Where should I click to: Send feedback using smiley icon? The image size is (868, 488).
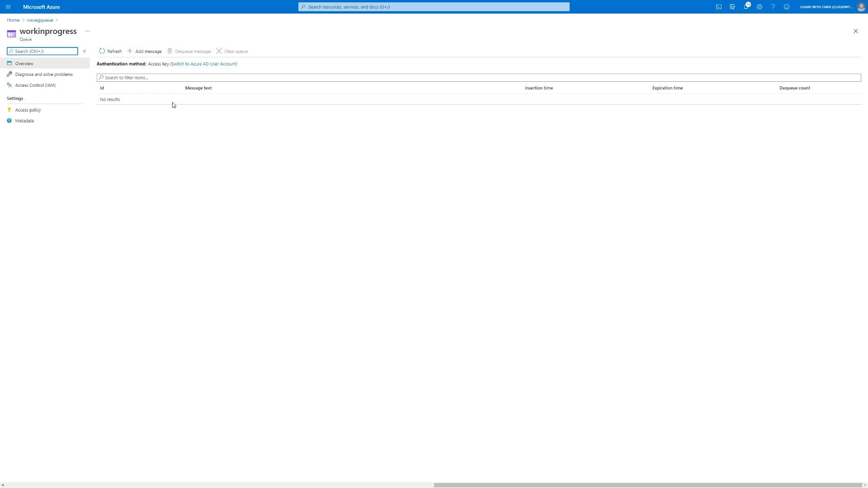point(787,7)
